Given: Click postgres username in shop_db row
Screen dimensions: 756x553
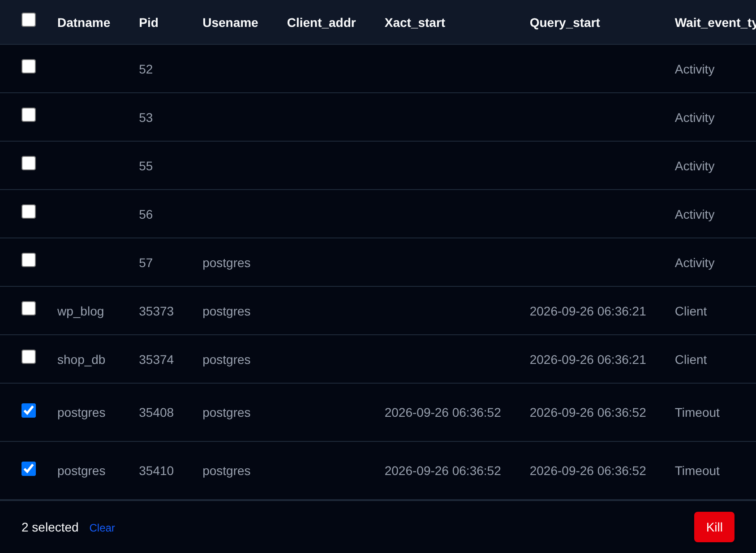Looking at the screenshot, I should click(226, 360).
